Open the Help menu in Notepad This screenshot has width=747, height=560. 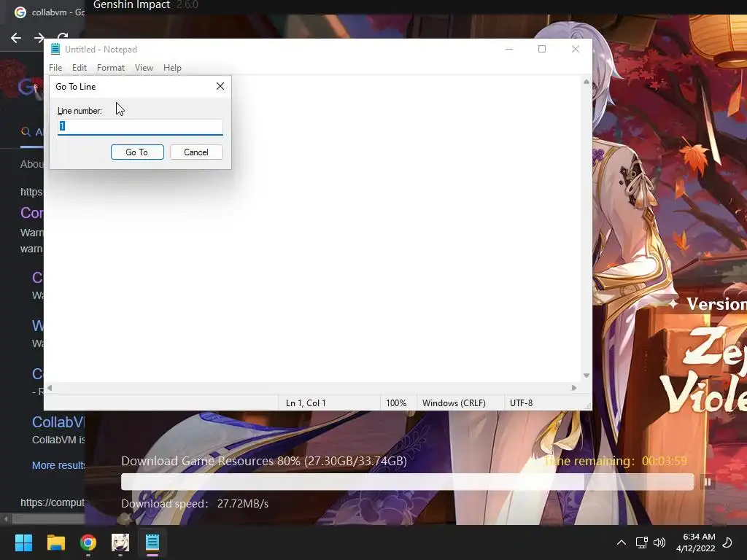pos(172,68)
